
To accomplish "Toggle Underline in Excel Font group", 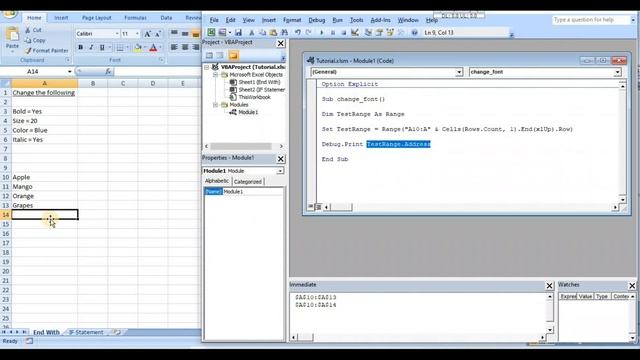I will [102, 48].
